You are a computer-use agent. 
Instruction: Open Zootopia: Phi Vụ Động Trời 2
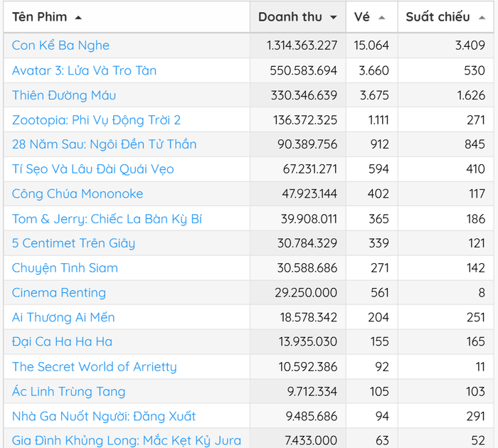pos(96,119)
